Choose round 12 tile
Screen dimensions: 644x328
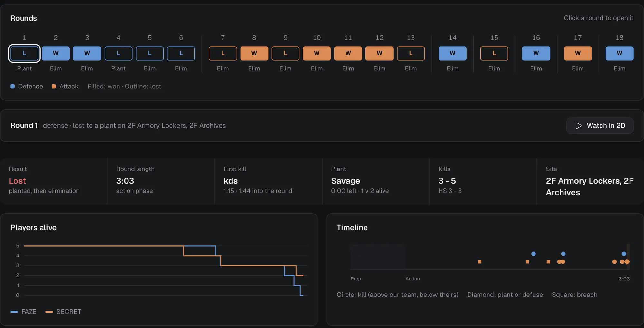click(380, 53)
